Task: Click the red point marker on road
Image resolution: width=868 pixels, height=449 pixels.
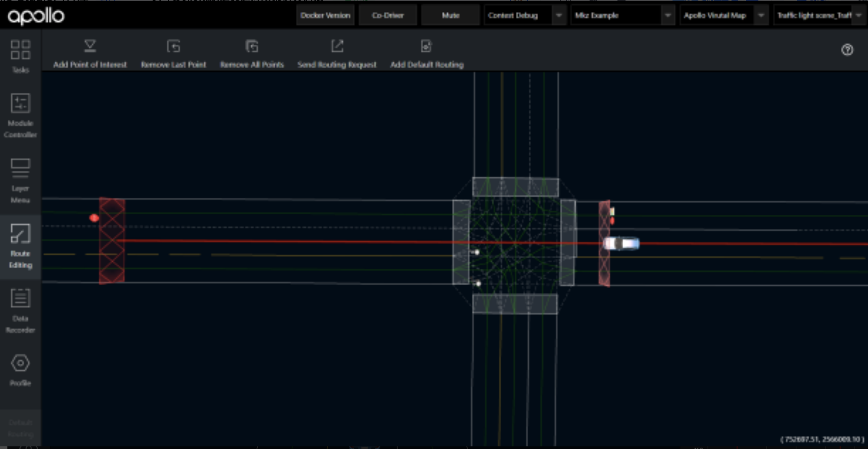Action: pyautogui.click(x=94, y=218)
